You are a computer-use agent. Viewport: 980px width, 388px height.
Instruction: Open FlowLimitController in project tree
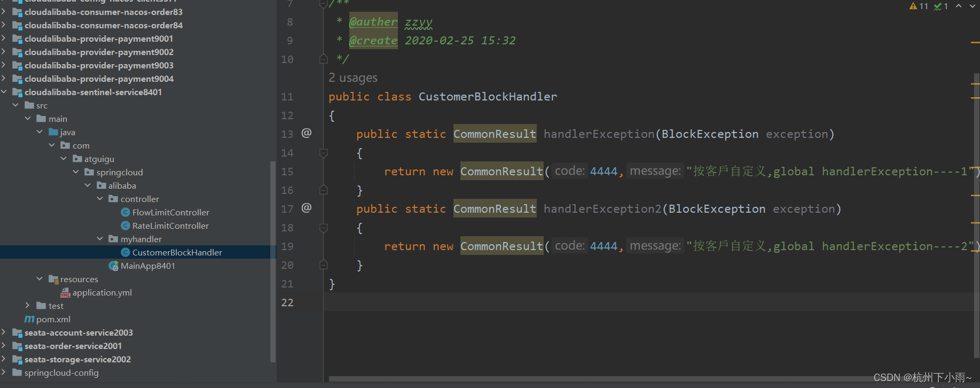click(x=170, y=212)
